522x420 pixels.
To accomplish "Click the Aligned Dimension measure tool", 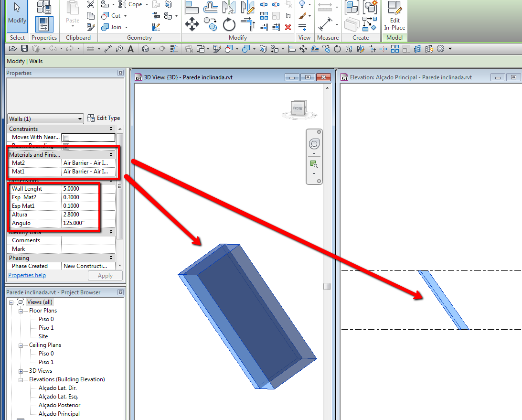I will 325,24.
